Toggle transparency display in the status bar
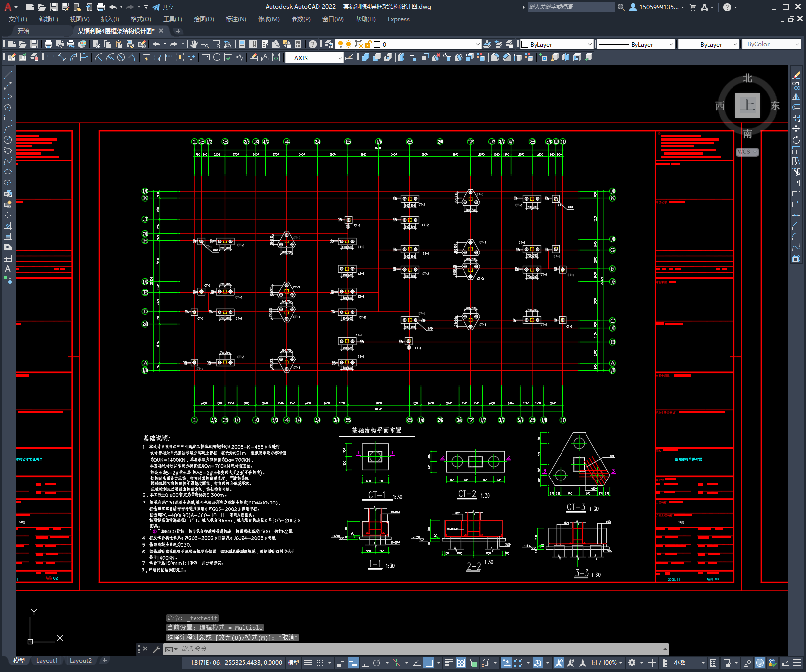Screen dimensions: 806x672 click(461, 663)
